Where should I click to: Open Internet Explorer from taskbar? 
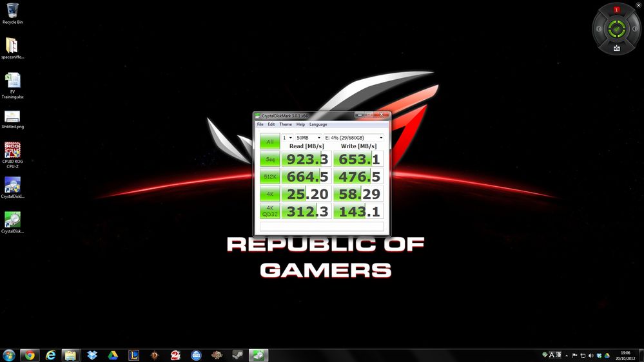(50, 355)
